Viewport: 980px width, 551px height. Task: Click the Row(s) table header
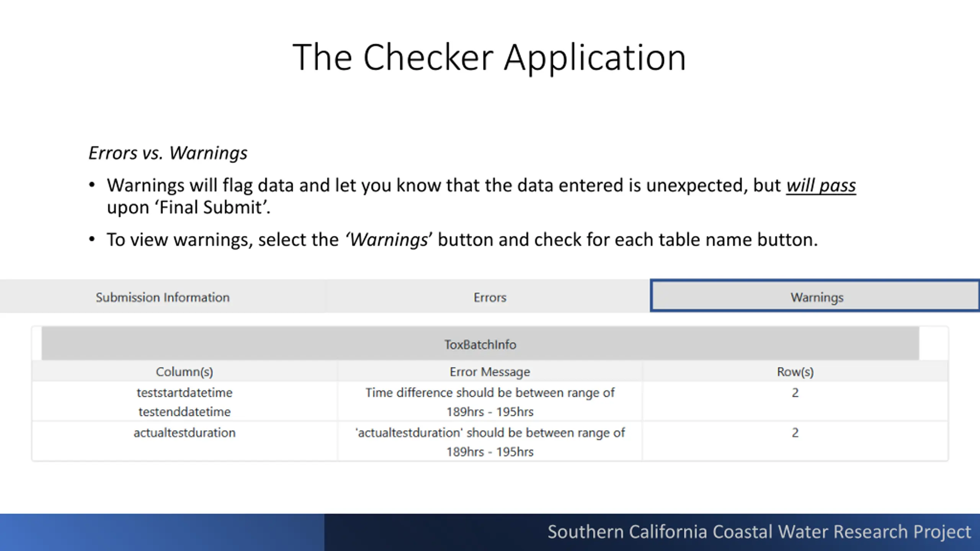click(x=795, y=372)
